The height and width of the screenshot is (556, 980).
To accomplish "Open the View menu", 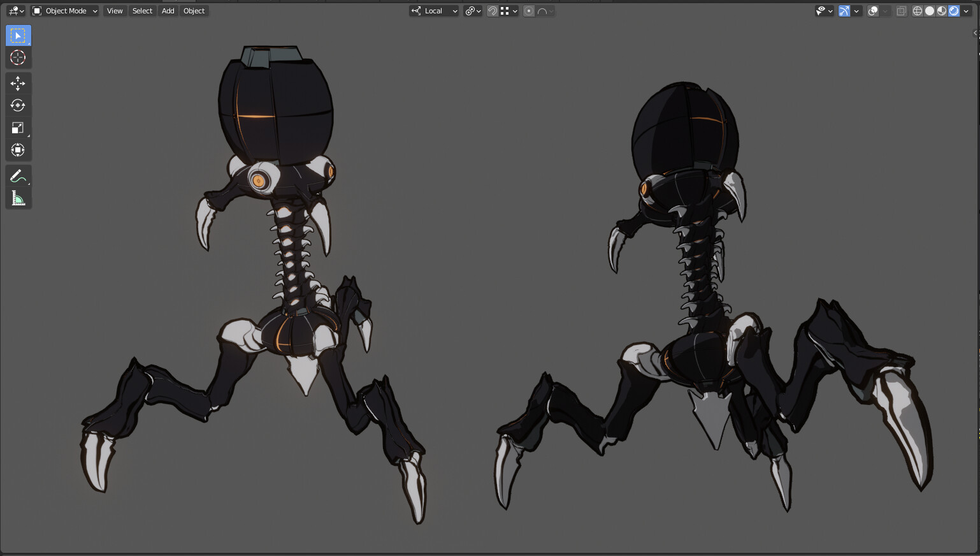I will click(x=114, y=11).
